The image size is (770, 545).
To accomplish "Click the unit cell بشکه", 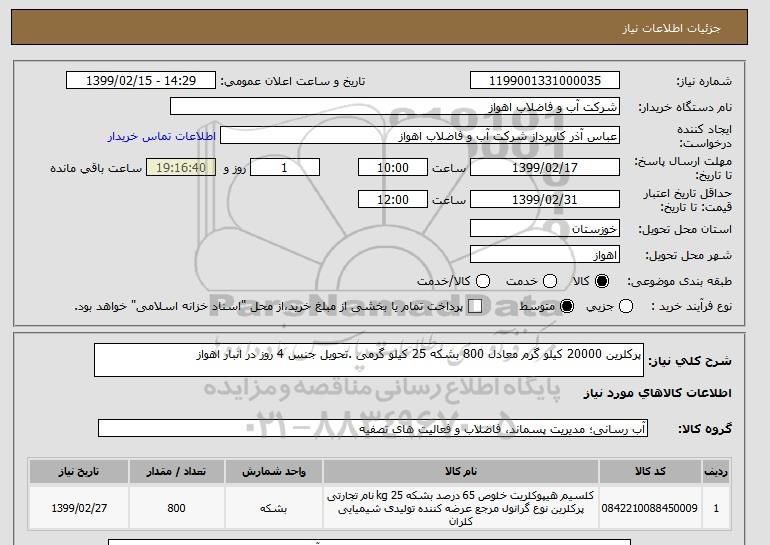I will click(274, 508).
